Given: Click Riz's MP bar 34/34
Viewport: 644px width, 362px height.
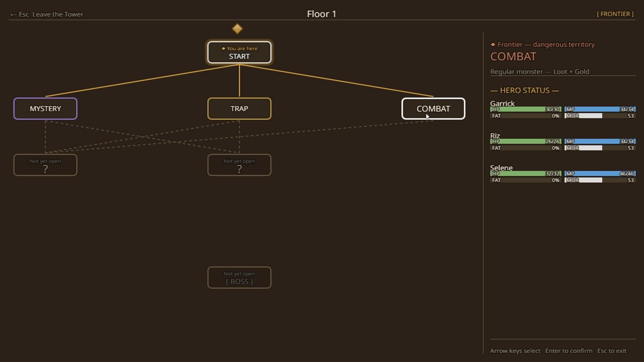Looking at the screenshot, I should tap(600, 141).
